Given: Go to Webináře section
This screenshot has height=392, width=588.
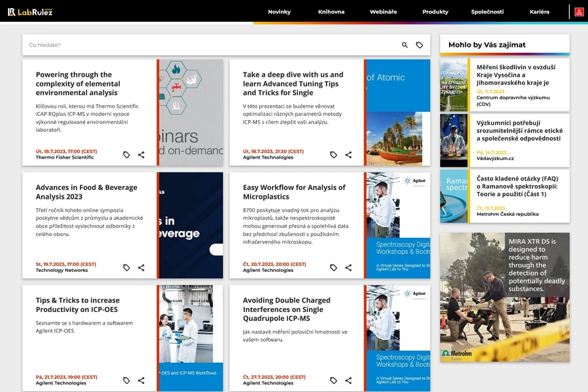Looking at the screenshot, I should coord(383,12).
